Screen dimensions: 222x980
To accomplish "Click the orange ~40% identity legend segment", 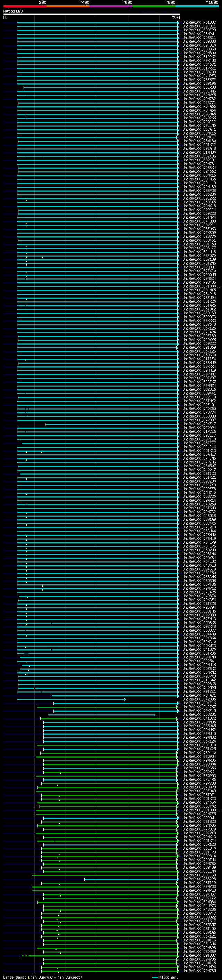I will pyautogui.click(x=68, y=6).
